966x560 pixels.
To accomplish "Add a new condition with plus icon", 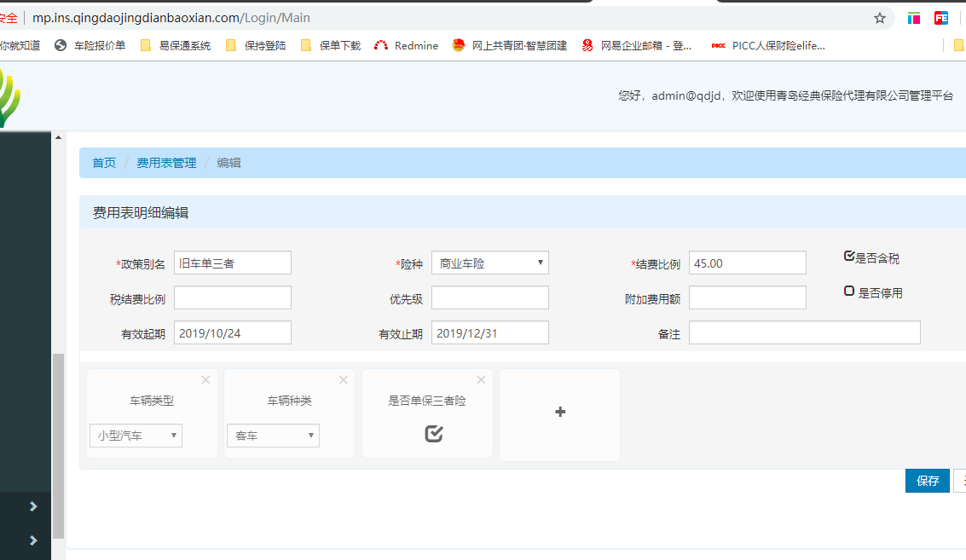I will pyautogui.click(x=560, y=413).
